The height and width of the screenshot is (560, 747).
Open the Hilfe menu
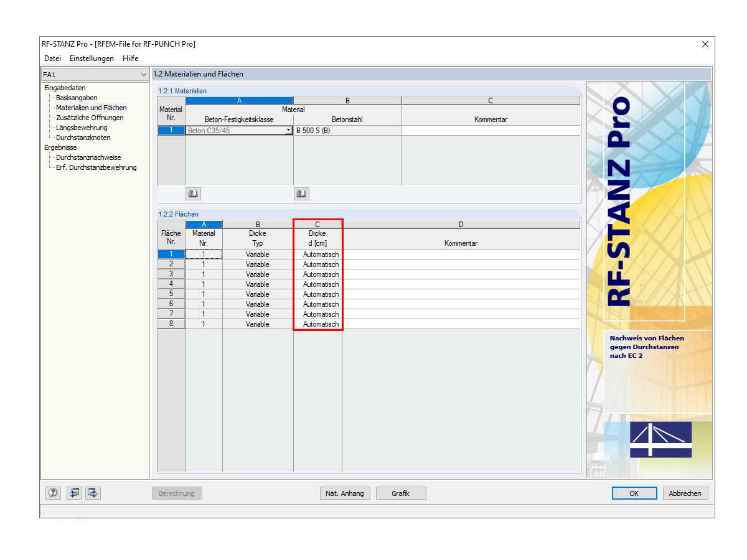(x=130, y=58)
